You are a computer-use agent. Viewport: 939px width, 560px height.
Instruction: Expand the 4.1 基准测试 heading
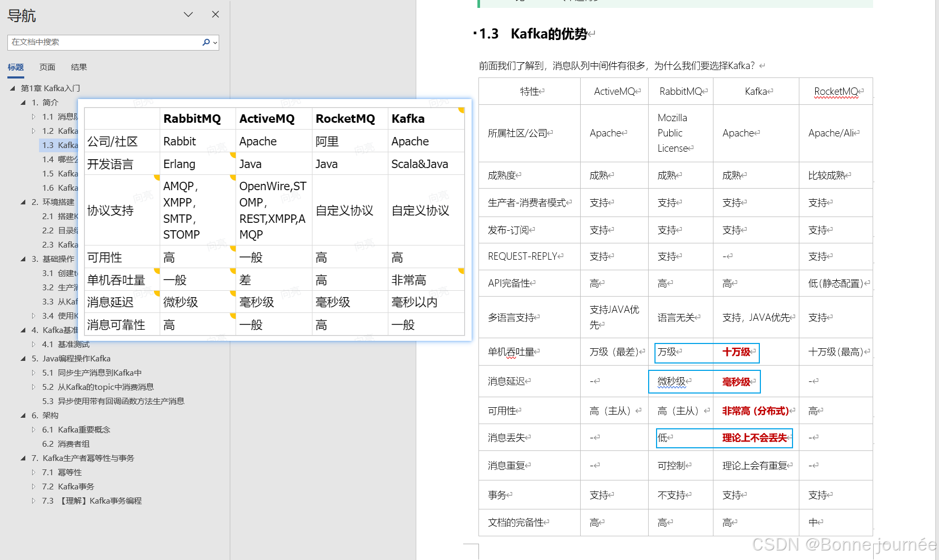point(34,344)
